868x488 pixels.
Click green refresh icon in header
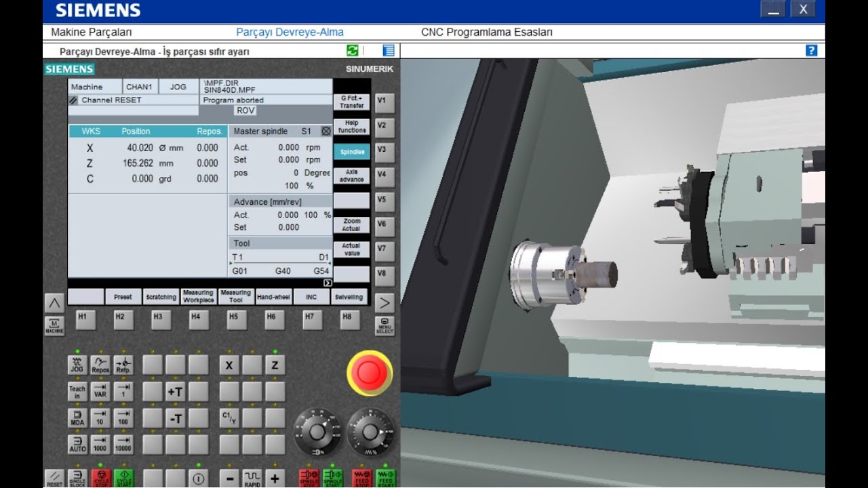(x=353, y=50)
